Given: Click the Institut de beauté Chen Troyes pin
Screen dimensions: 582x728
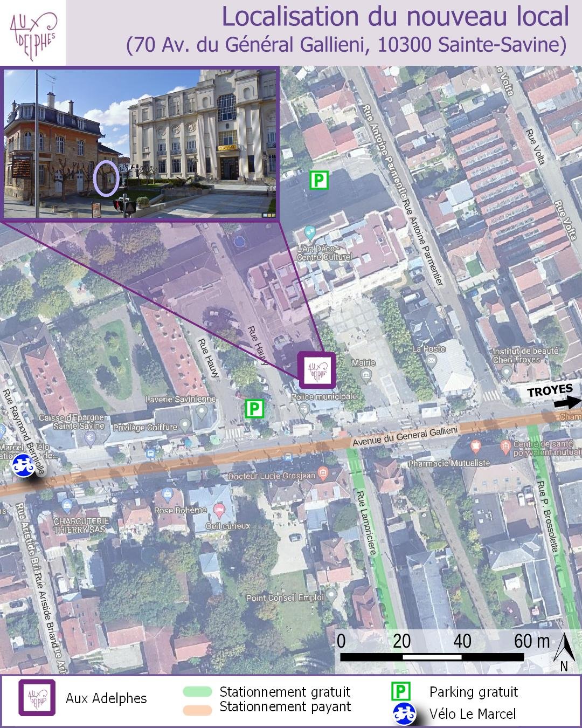Looking at the screenshot, I should (x=505, y=372).
